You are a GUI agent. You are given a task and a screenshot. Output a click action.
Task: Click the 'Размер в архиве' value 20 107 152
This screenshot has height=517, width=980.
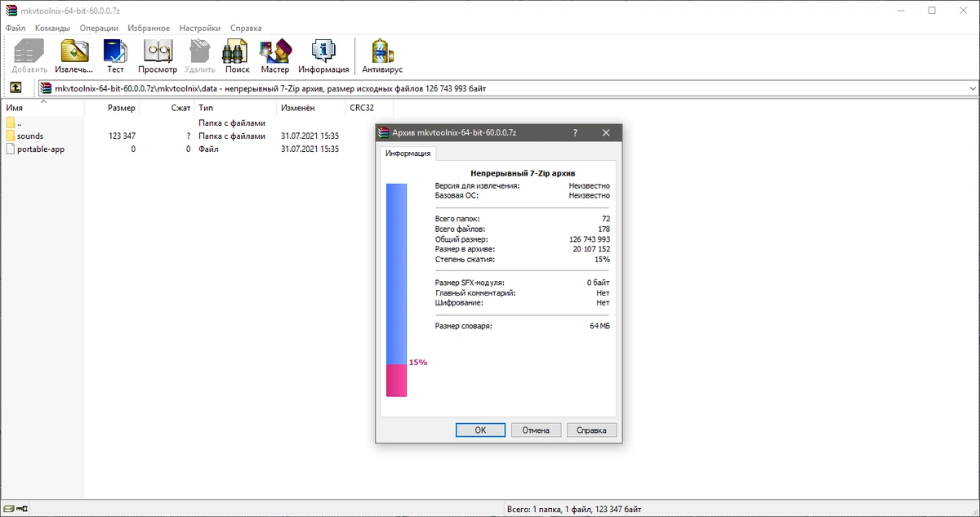592,249
